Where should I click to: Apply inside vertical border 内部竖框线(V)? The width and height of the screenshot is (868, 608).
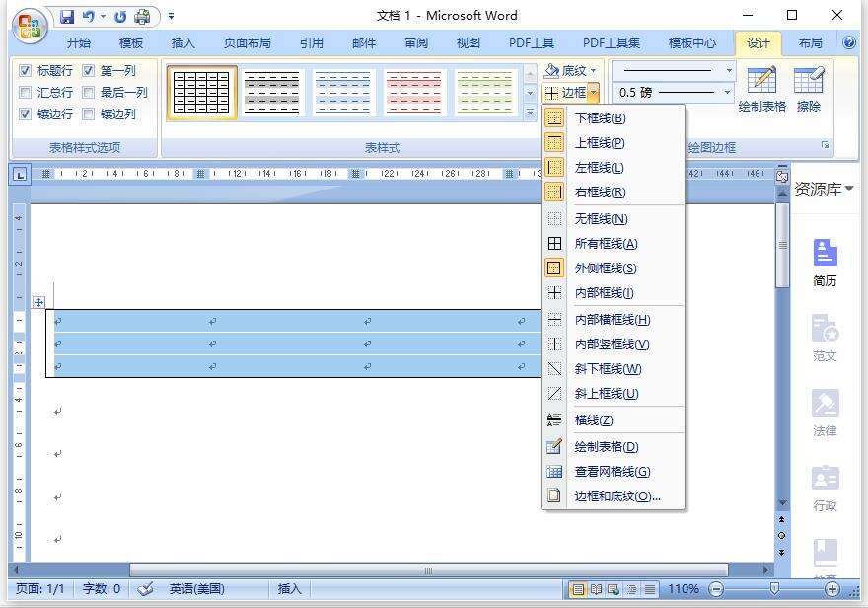[613, 344]
